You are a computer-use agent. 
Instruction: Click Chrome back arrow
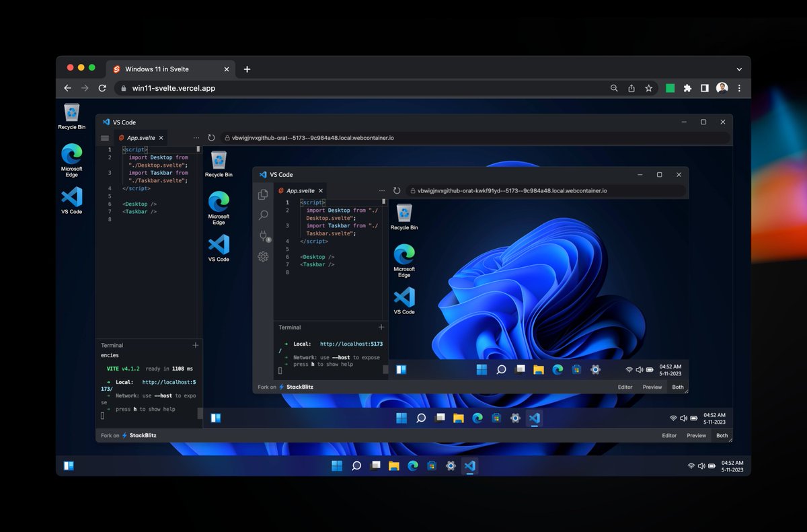(67, 88)
